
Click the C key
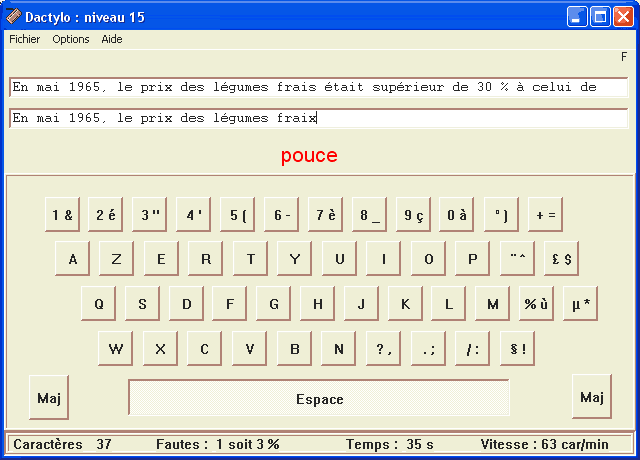[205, 349]
